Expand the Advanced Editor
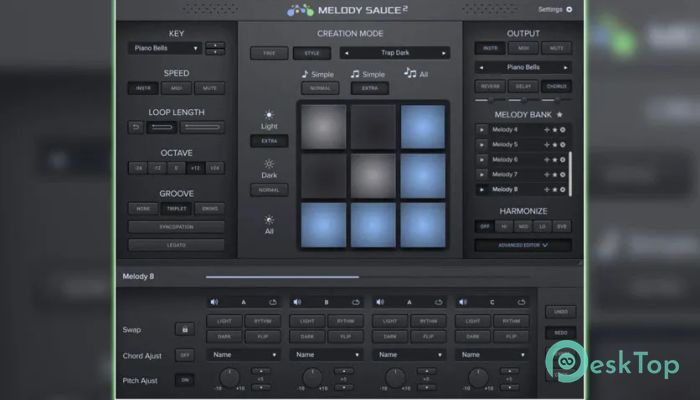Image resolution: width=700 pixels, height=400 pixels. pos(523,245)
